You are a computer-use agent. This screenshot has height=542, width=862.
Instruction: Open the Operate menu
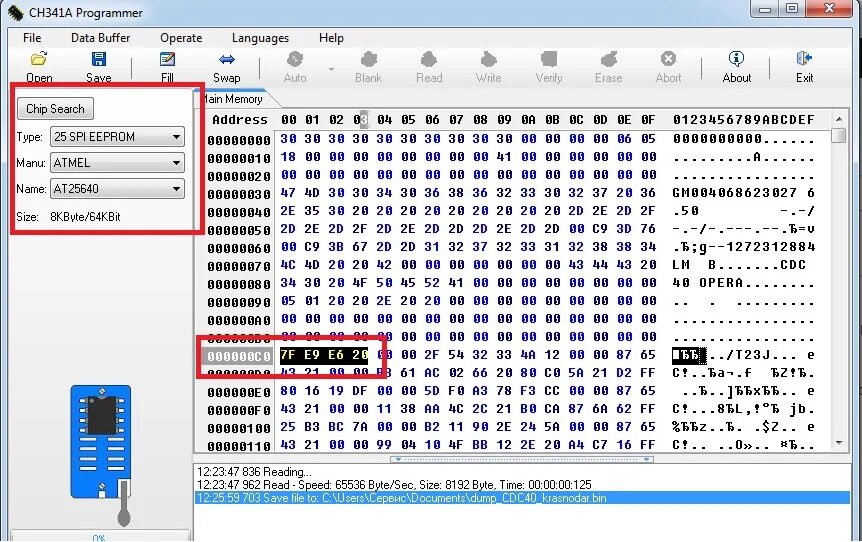[181, 38]
